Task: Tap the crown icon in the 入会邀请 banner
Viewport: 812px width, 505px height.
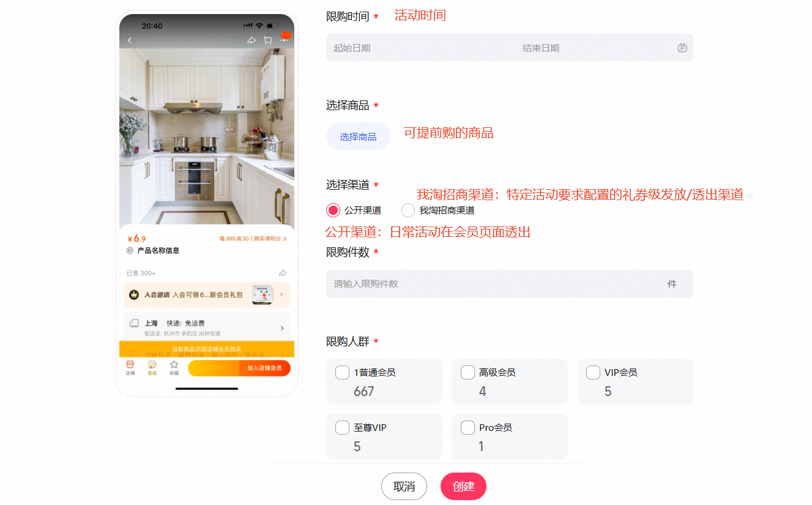Action: pos(134,295)
